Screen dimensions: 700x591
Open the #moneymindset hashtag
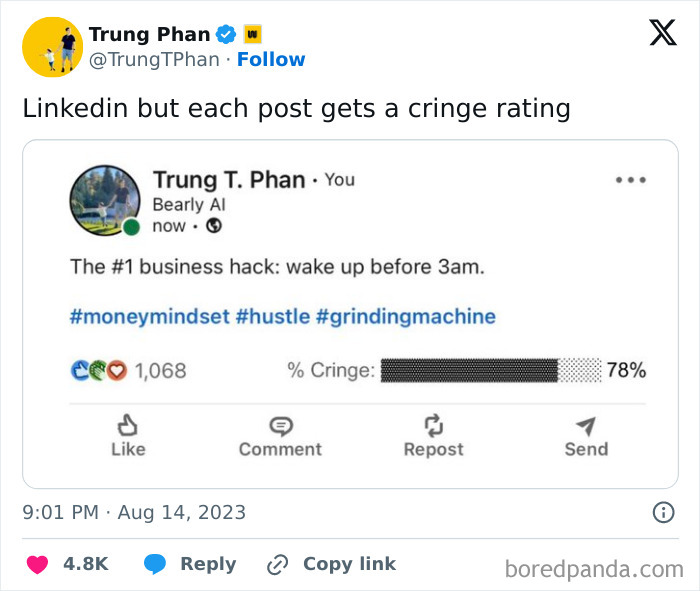(149, 317)
